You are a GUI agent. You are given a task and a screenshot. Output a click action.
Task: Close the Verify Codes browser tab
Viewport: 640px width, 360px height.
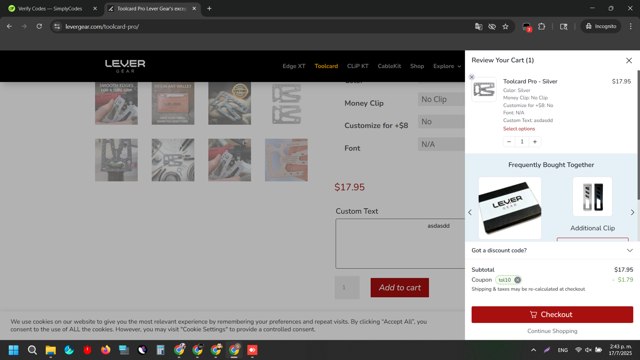95,9
